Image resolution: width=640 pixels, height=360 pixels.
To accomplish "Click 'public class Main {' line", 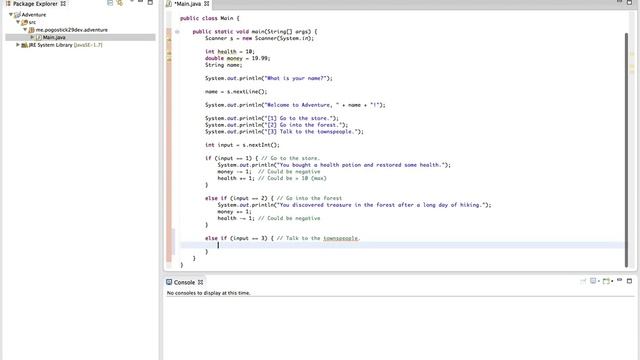I will [x=210, y=18].
